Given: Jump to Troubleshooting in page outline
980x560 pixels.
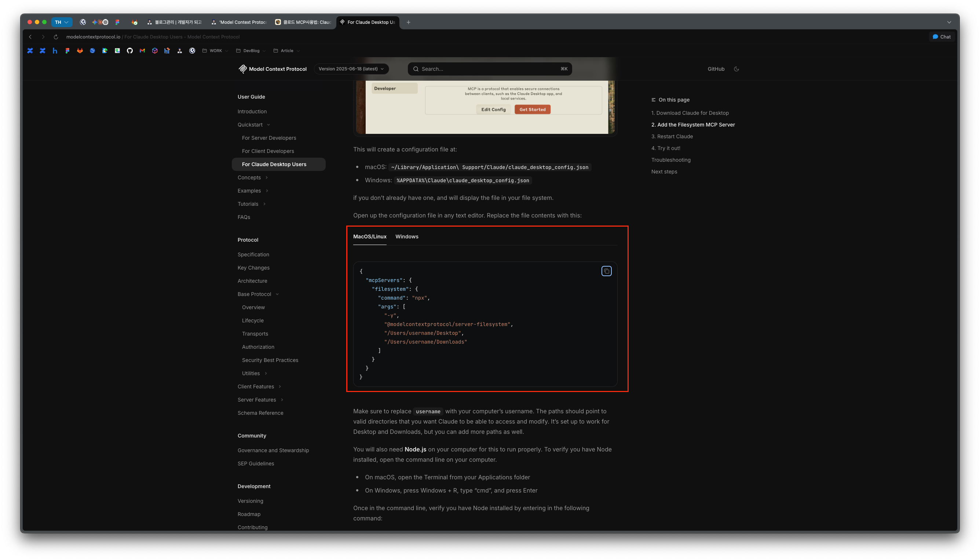Looking at the screenshot, I should click(670, 160).
